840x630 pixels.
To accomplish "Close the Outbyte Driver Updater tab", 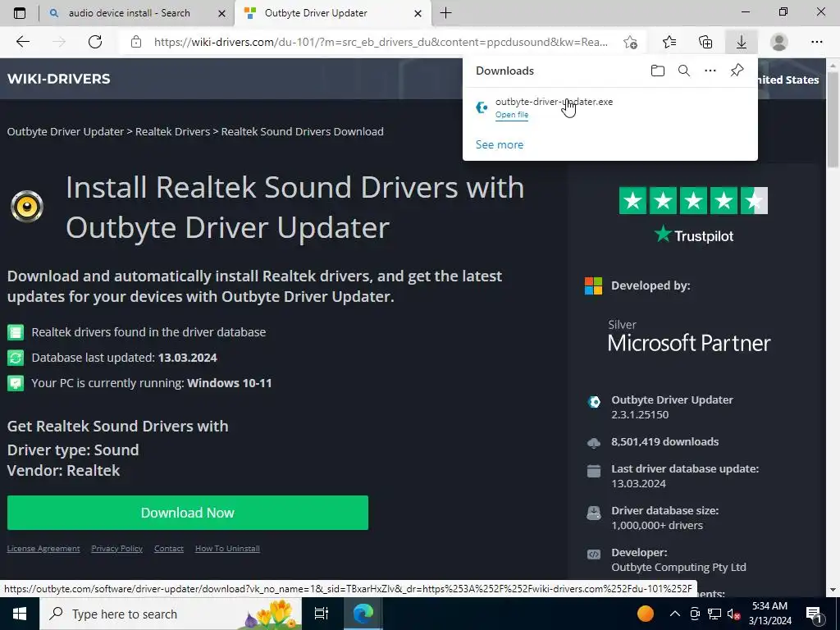I will click(418, 13).
